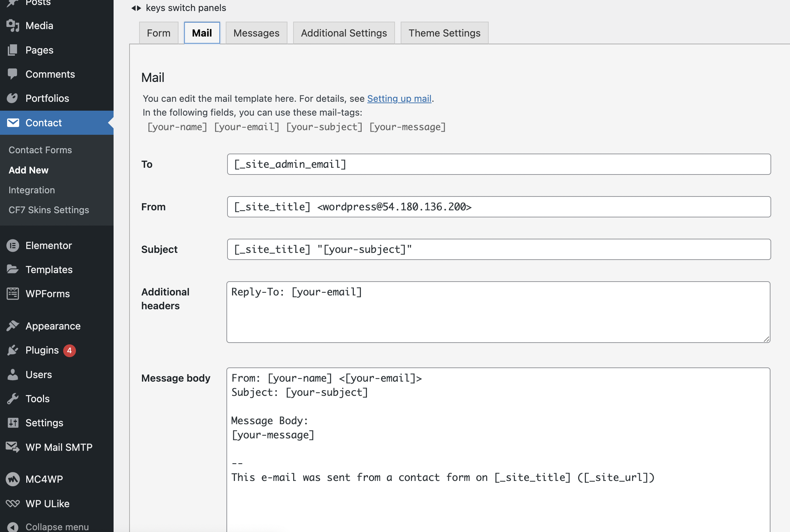The height and width of the screenshot is (532, 790).
Task: Click the WPForms form icon
Action: point(13,294)
